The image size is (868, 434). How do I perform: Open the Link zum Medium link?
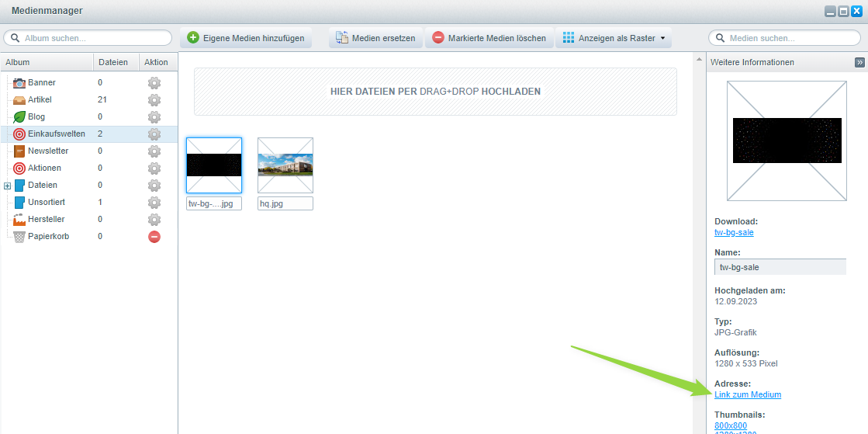click(x=748, y=394)
